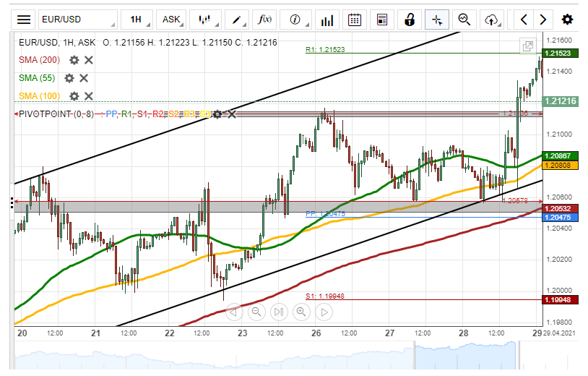Zoom out using chart magnifier minus
Viewport: 588px width, 376px height.
[x=256, y=312]
